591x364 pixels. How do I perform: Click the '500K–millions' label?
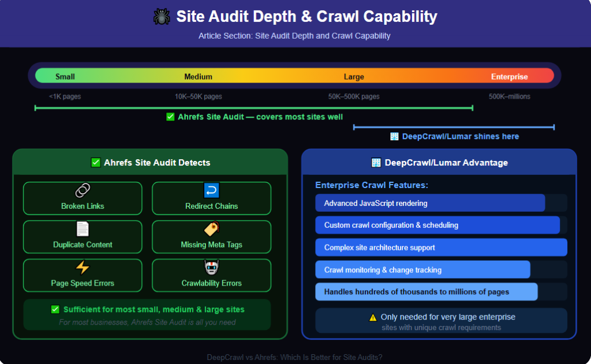coord(509,96)
